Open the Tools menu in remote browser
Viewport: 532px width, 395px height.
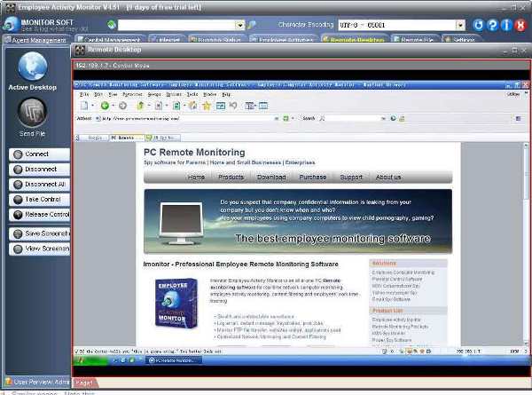coord(192,94)
